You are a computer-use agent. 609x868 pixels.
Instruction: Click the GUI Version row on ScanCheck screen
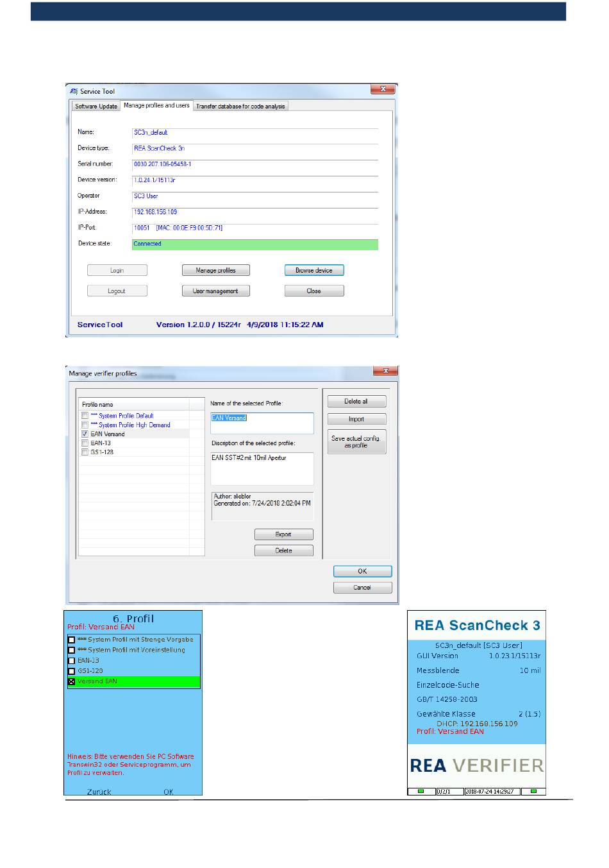478,656
